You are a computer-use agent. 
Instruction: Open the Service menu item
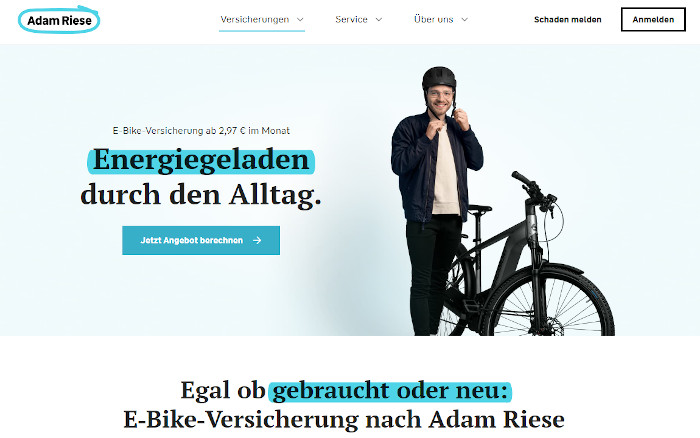pyautogui.click(x=351, y=19)
